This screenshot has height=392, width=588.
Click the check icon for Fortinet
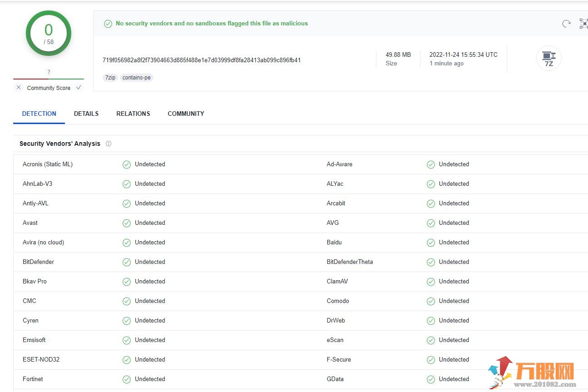[127, 379]
